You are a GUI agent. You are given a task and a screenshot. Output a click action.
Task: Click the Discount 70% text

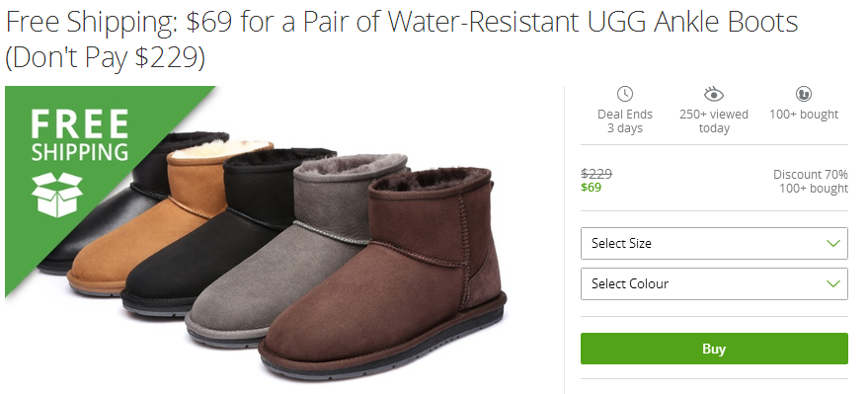click(811, 175)
